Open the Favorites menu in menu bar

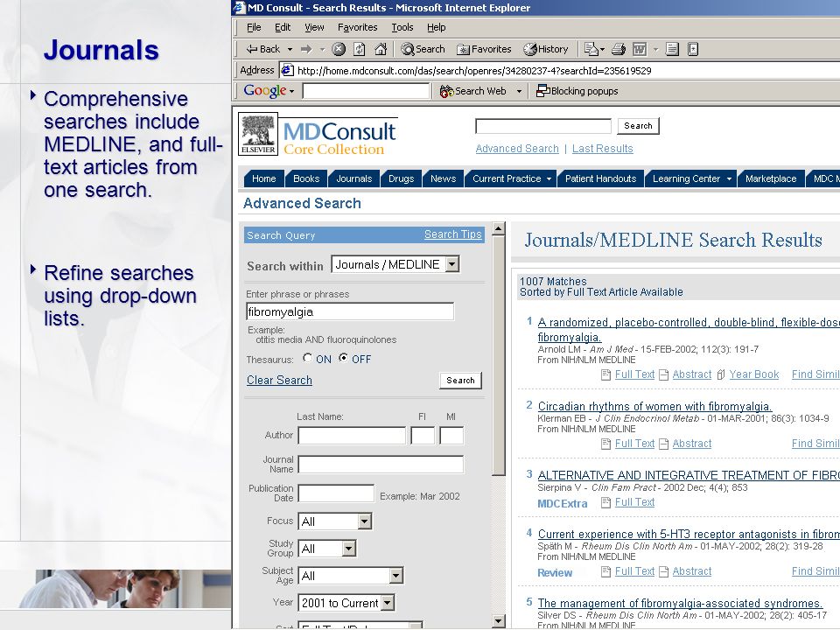click(357, 27)
